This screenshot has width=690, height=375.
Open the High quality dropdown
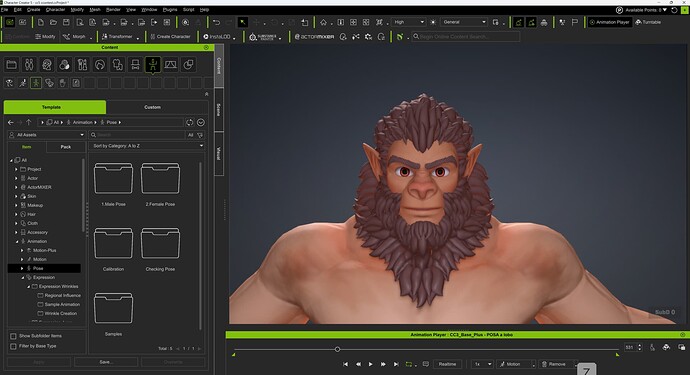tap(408, 22)
